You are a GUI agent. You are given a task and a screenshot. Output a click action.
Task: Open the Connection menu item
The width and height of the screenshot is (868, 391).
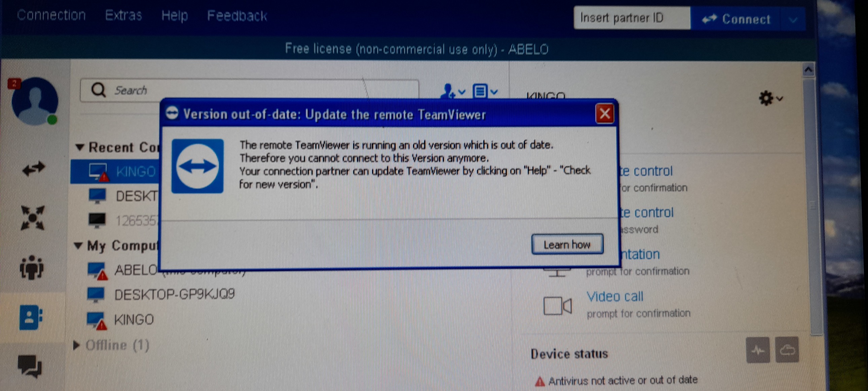coord(50,12)
